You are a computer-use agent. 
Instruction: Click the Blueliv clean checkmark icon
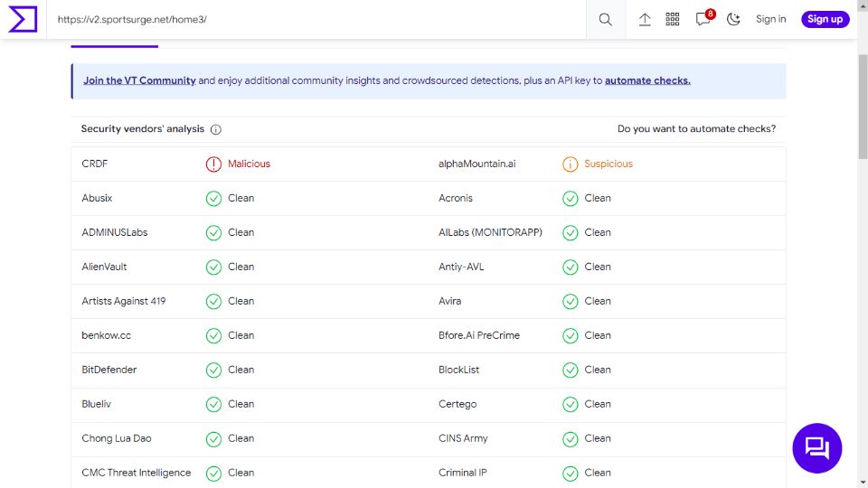[213, 405]
